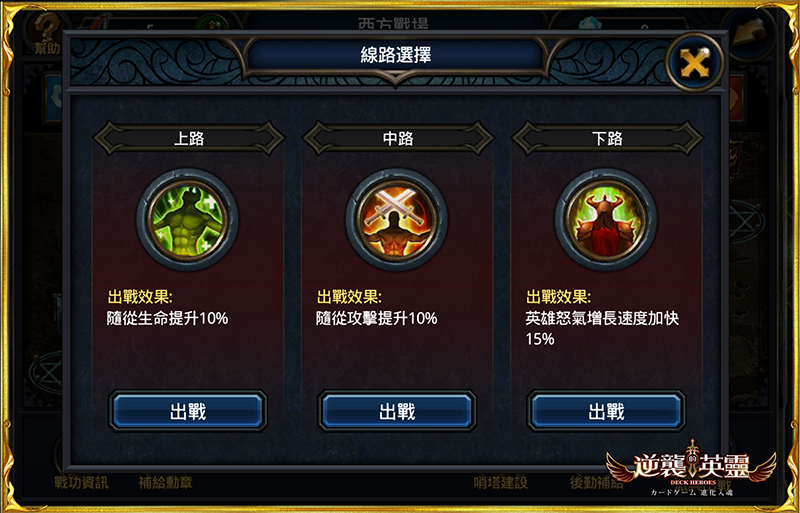
Task: Click the horned hero rage icon for 下路
Action: coord(606,219)
